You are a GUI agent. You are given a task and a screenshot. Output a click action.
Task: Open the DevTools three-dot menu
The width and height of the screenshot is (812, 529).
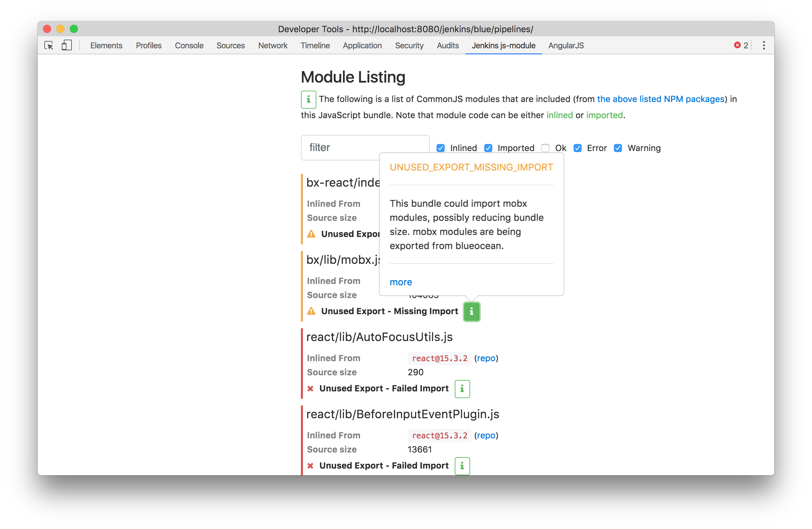764,45
